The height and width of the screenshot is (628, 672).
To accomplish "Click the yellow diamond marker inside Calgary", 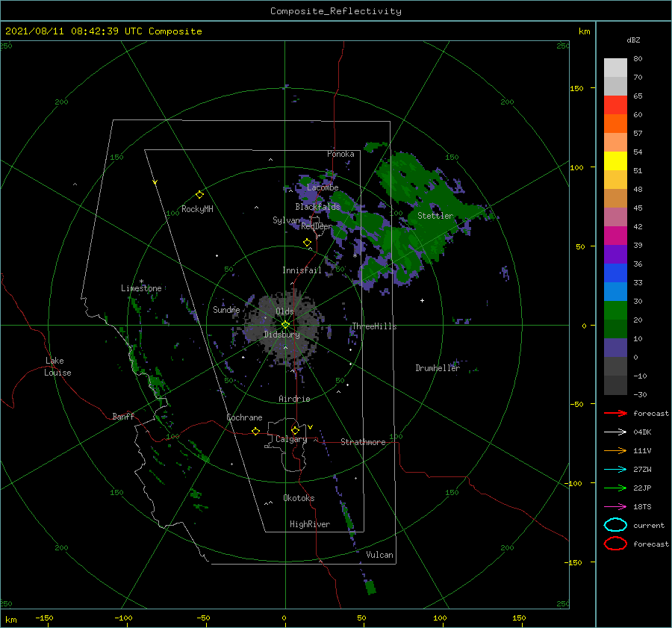I will click(x=295, y=430).
